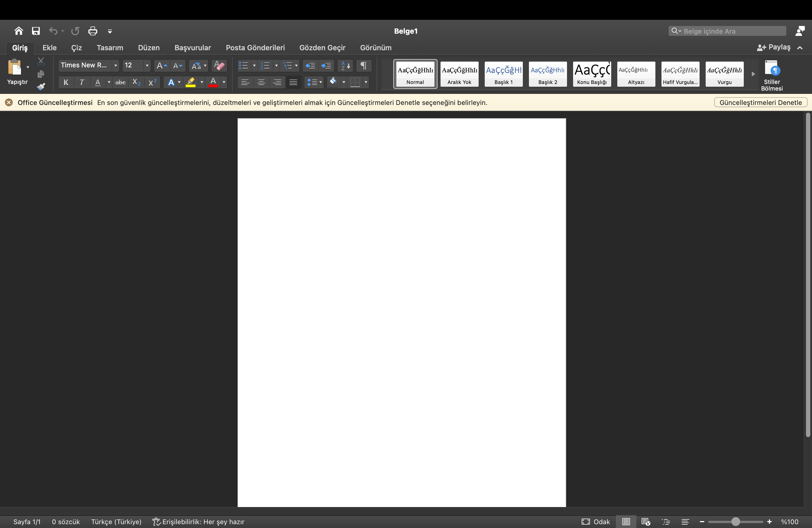This screenshot has width=812, height=528.
Task: Expand the styles gallery with the right arrow
Action: tap(753, 74)
